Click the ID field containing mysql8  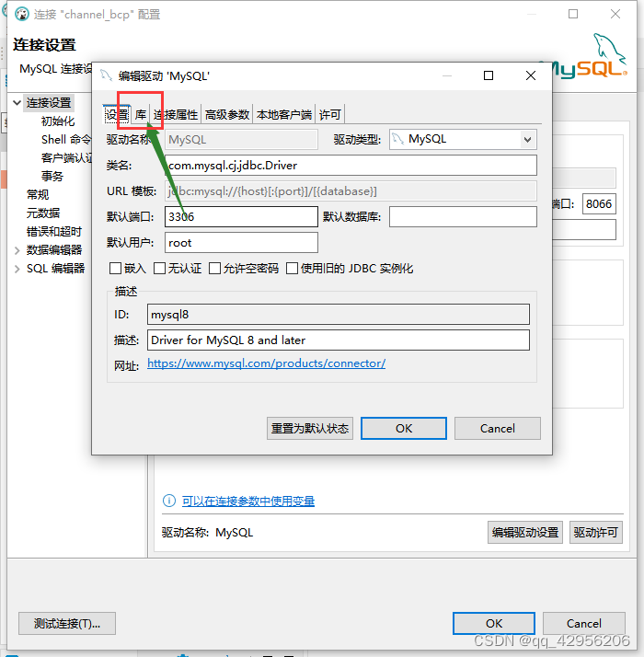[339, 315]
